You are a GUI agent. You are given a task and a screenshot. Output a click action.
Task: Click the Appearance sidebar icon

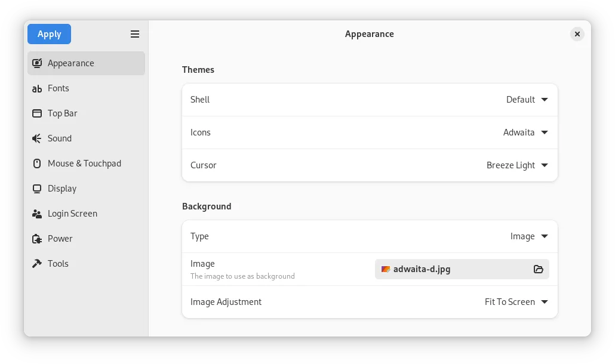coord(37,63)
